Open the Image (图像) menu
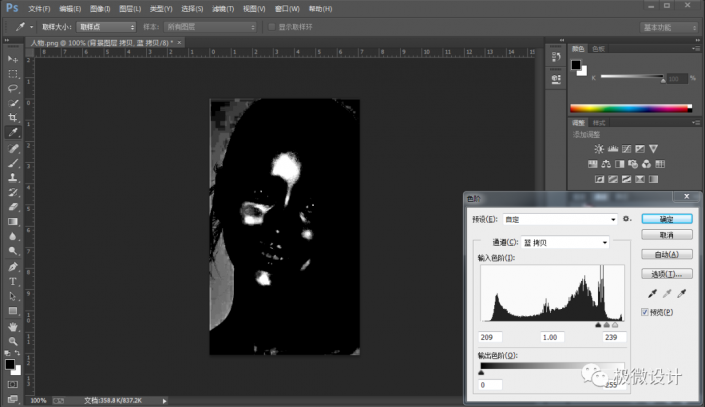This screenshot has width=705, height=407. (98, 8)
